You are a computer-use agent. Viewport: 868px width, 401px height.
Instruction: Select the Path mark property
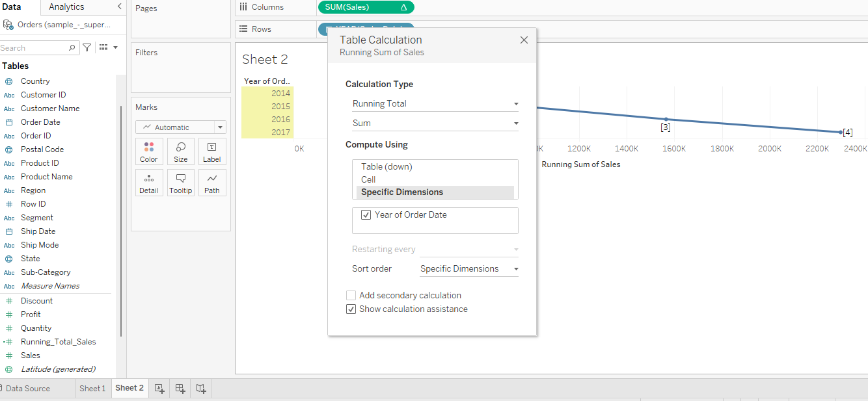coord(211,182)
